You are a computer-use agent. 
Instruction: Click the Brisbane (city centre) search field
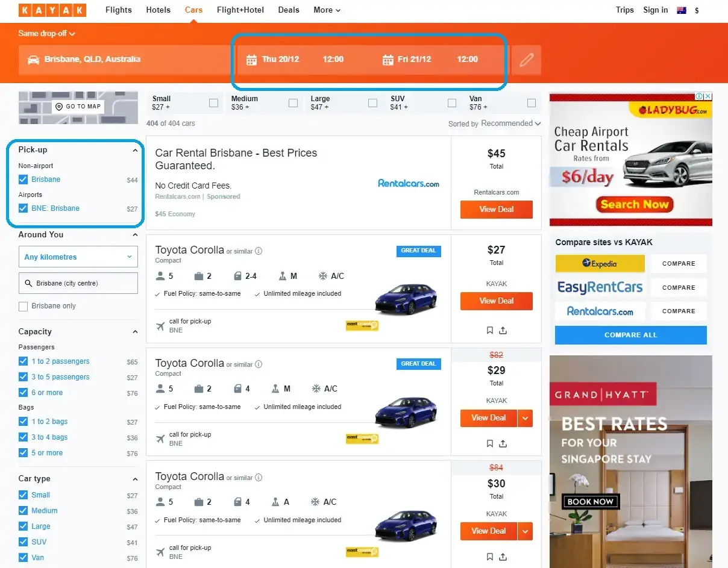[78, 283]
